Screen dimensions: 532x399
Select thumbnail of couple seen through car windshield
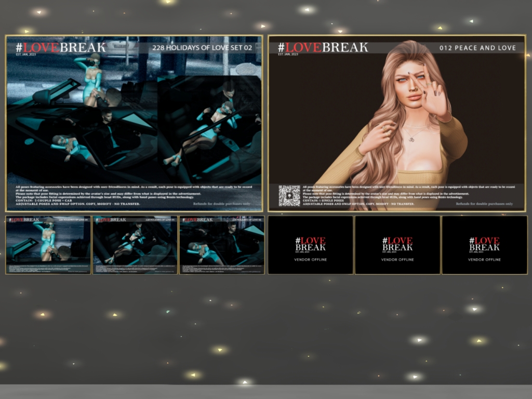[x=135, y=245]
